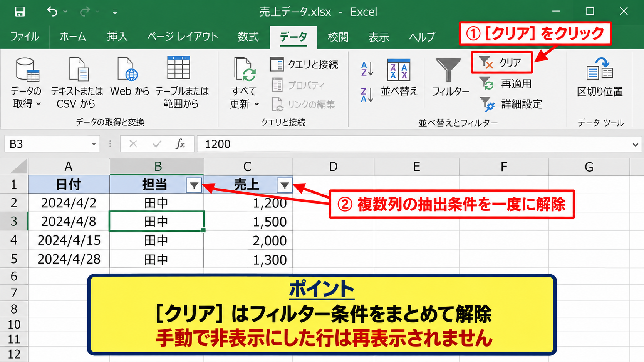Open the ヘルプ ribbon tab
This screenshot has height=362, width=644.
(x=422, y=37)
